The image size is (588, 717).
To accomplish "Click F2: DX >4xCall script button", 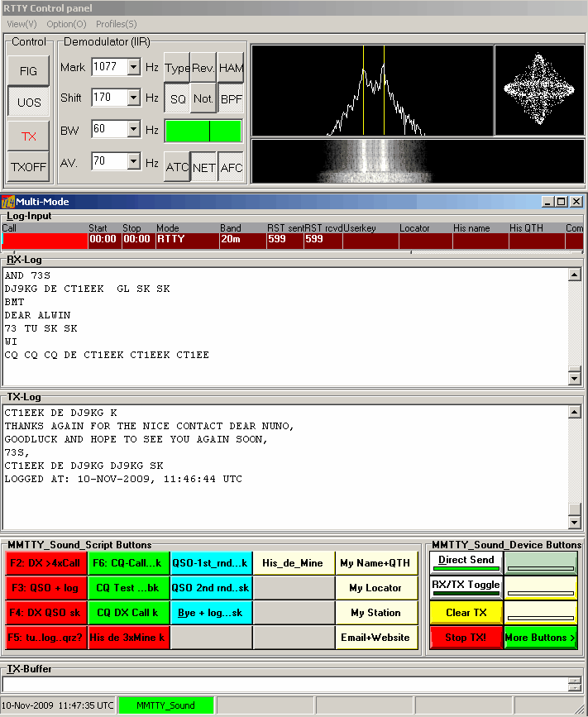I will tap(45, 563).
